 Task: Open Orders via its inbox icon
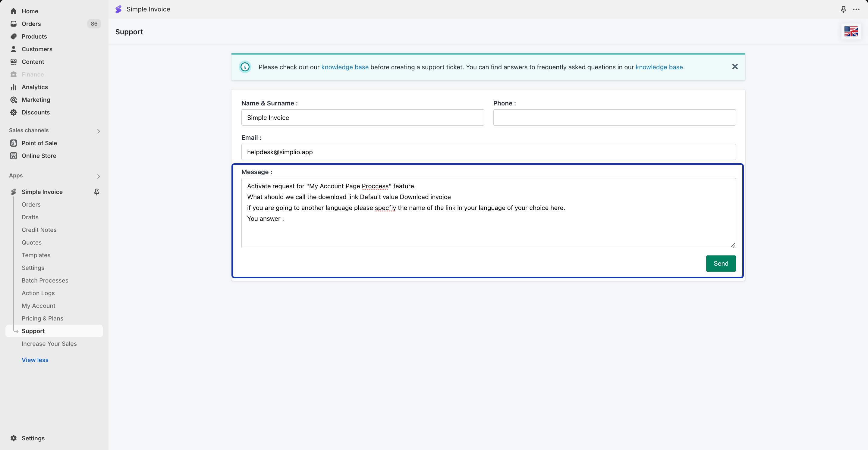click(x=14, y=24)
